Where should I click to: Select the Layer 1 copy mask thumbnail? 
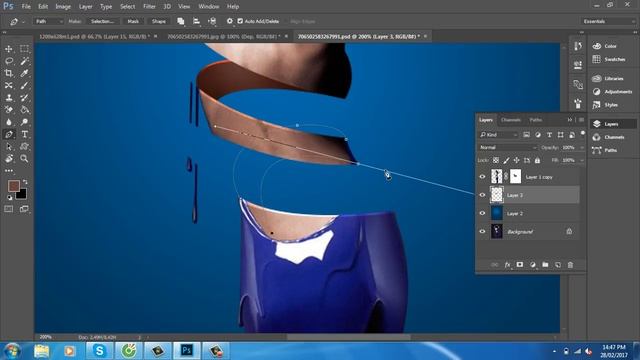516,177
